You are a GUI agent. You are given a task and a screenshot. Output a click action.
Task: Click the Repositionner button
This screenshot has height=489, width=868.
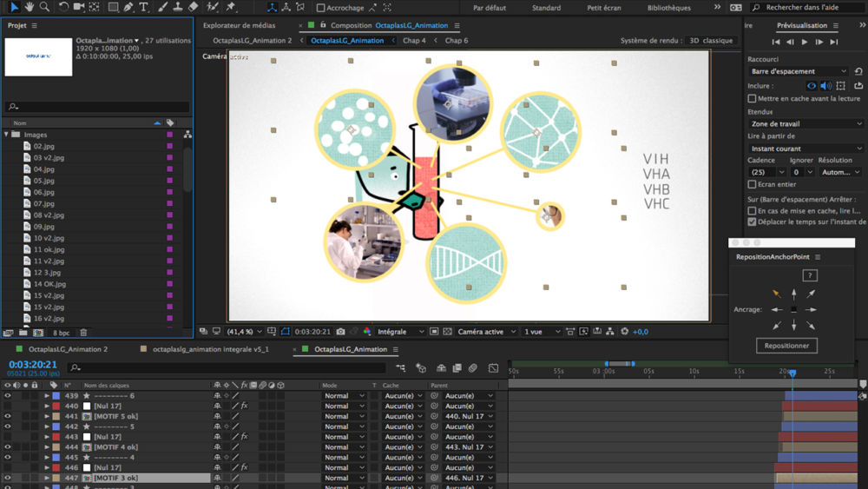[786, 346]
